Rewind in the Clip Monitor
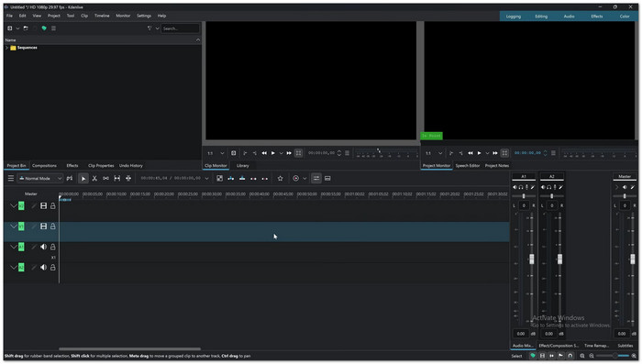 [264, 153]
